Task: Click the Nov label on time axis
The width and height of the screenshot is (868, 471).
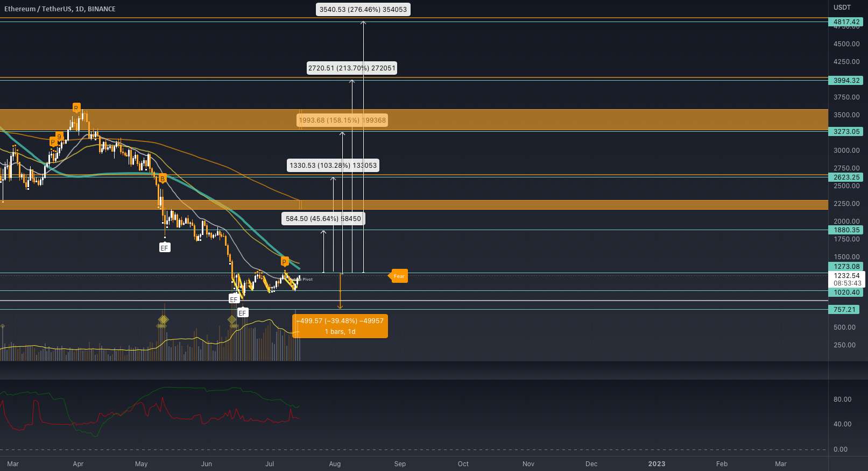Action: [528, 463]
